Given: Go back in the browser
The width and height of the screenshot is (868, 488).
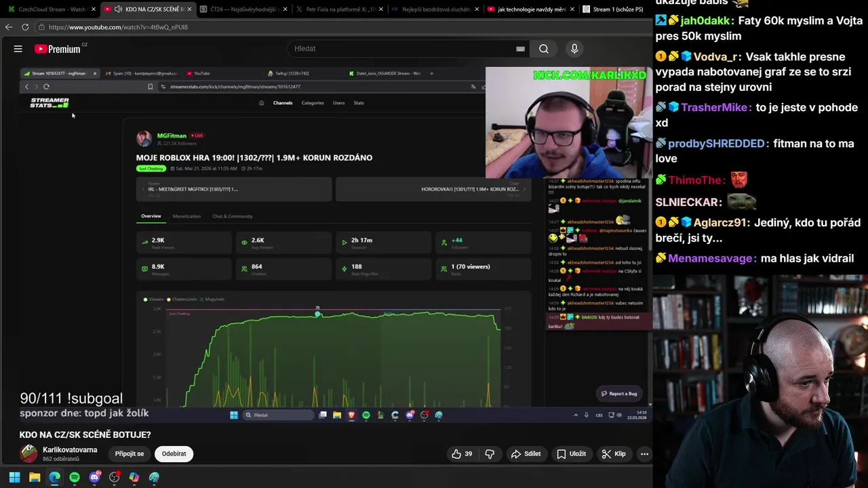Looking at the screenshot, I should tap(8, 27).
